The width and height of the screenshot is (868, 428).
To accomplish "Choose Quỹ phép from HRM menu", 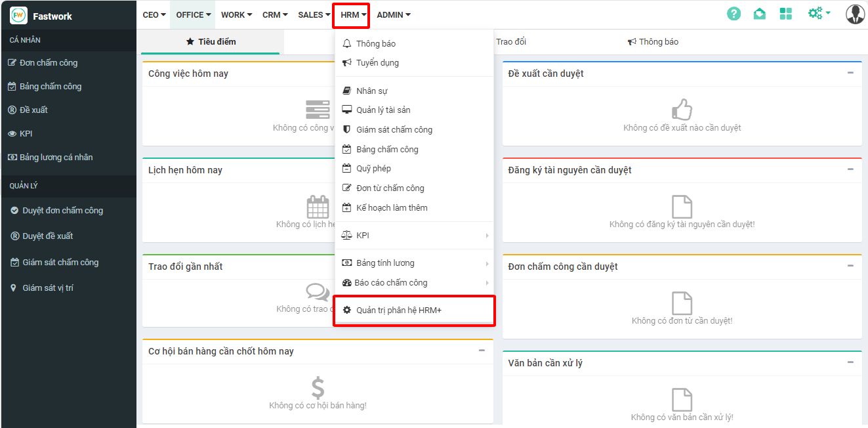I will pos(373,169).
